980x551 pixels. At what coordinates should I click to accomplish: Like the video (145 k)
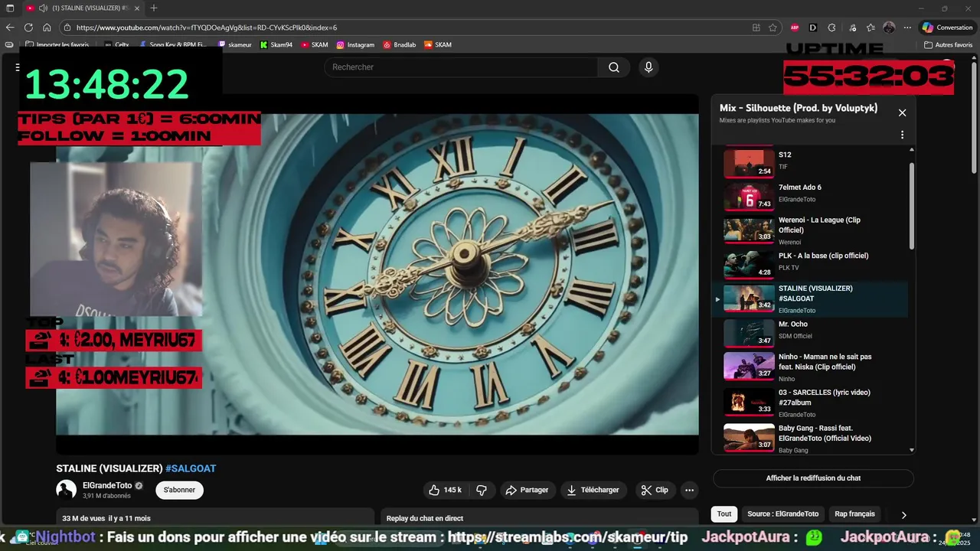click(445, 490)
